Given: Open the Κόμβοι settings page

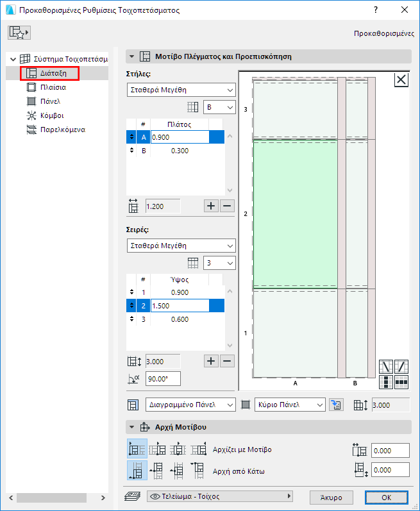Looking at the screenshot, I should coord(52,115).
